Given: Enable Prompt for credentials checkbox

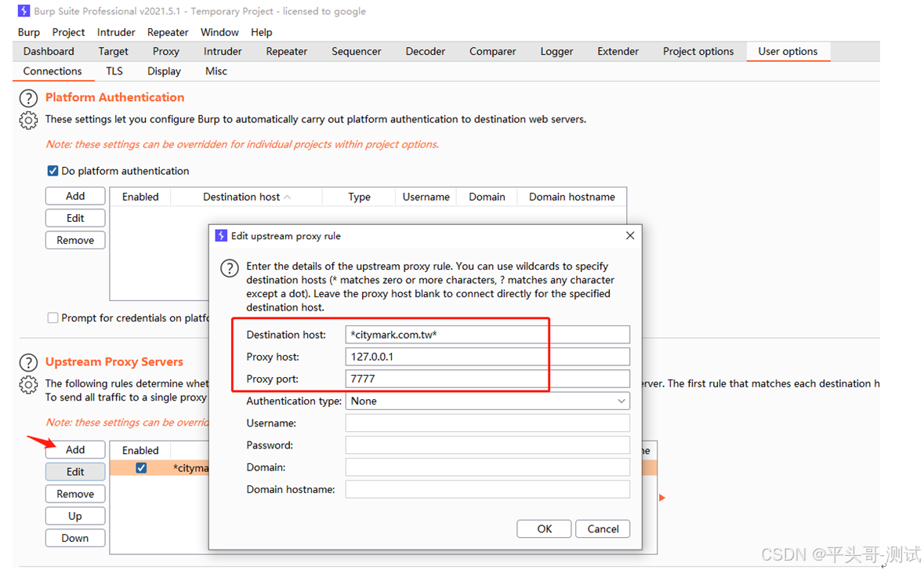Looking at the screenshot, I should (53, 318).
